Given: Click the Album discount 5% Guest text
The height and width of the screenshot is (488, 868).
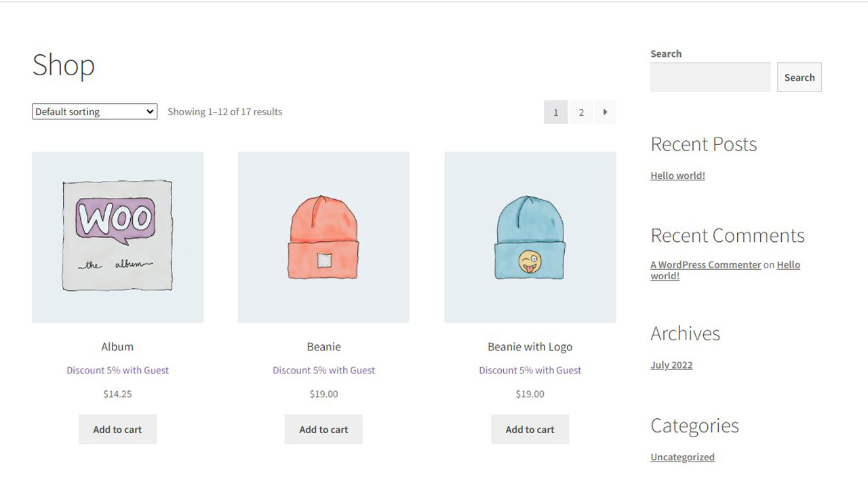Looking at the screenshot, I should click(x=117, y=370).
